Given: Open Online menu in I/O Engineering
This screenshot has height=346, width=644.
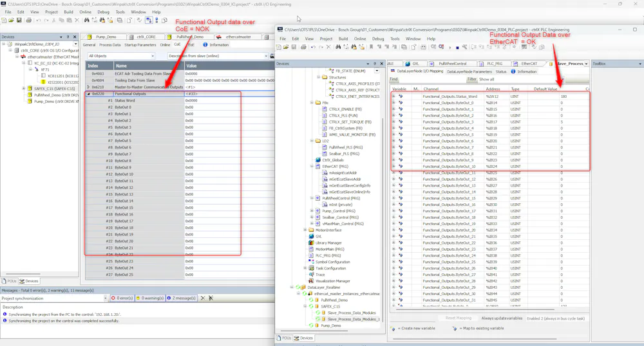Looking at the screenshot, I should 86,12.
